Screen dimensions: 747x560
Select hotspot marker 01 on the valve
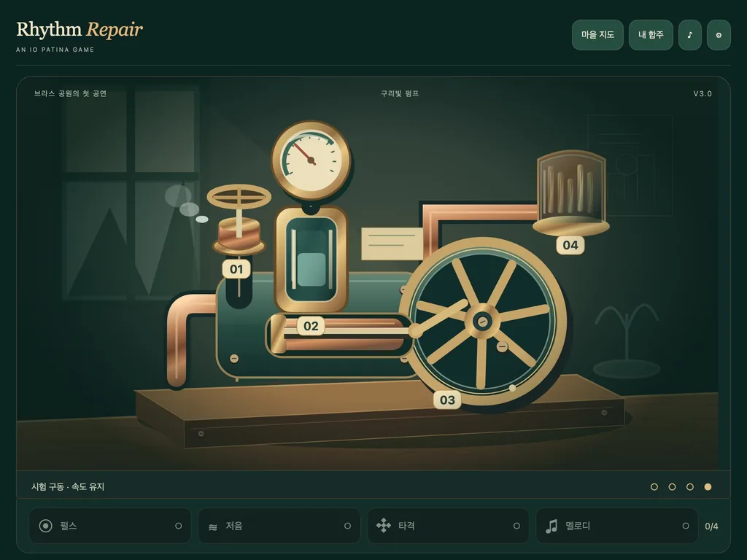236,269
